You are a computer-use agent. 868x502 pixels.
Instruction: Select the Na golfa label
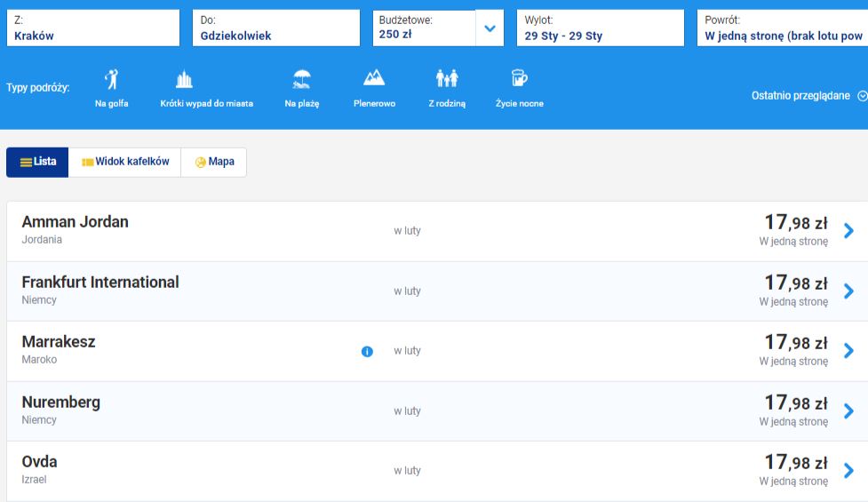tap(111, 103)
